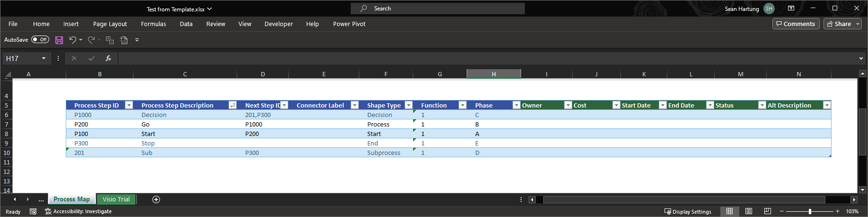868x217 pixels.
Task: Click the hidden sheets ellipsis button
Action: coord(41,199)
